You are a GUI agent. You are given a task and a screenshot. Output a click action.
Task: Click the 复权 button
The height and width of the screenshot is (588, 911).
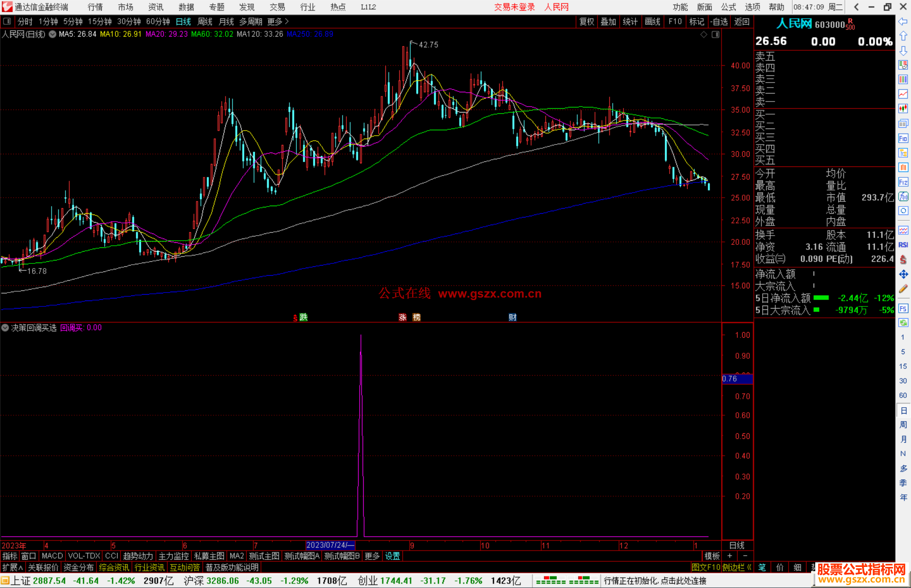tap(586, 21)
